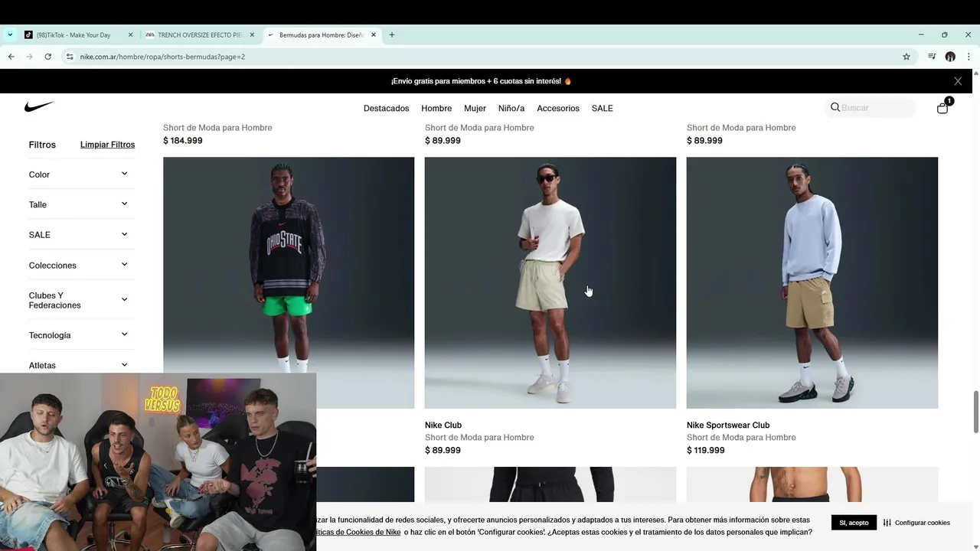980x551 pixels.
Task: Open the tab search dropdown arrow
Action: [x=10, y=34]
